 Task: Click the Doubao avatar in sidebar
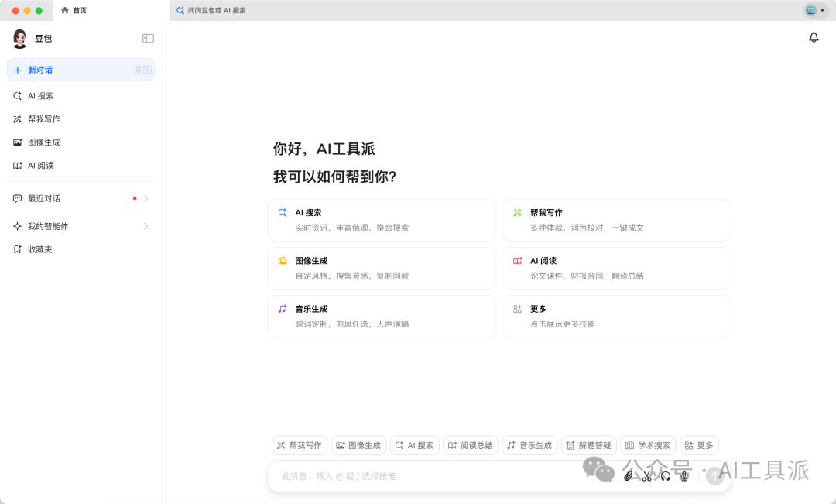point(19,39)
